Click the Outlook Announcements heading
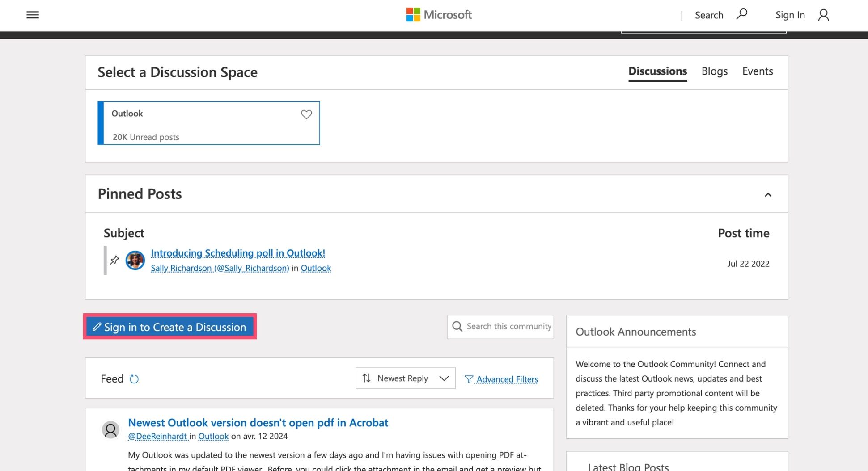This screenshot has width=868, height=471. point(635,332)
